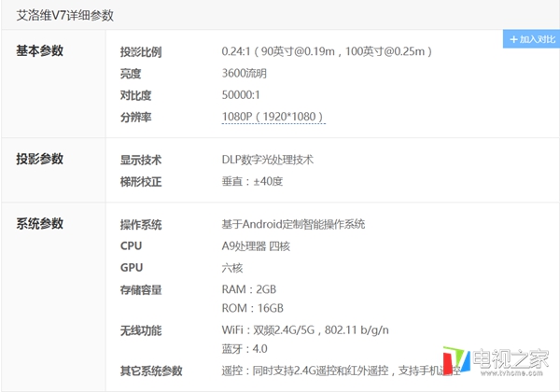
Task: Click the 50000:1 contrast value
Action: (241, 95)
